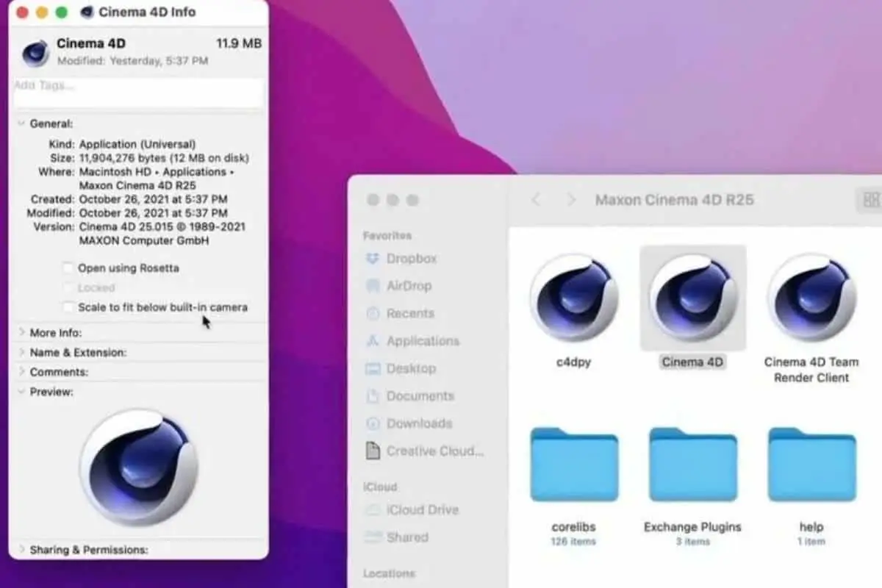Click the Downloads sidebar icon
This screenshot has height=588, width=882.
pyautogui.click(x=373, y=423)
